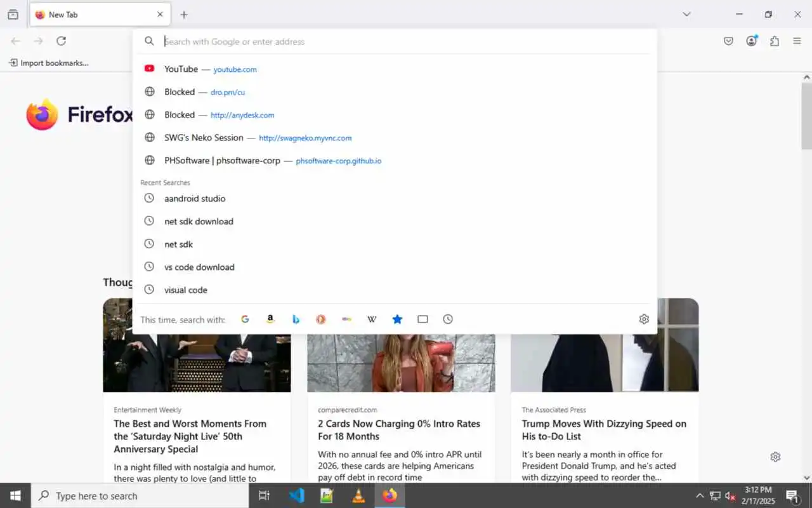This screenshot has width=812, height=508.
Task: Click the scrollbar down arrow
Action: pos(806,478)
